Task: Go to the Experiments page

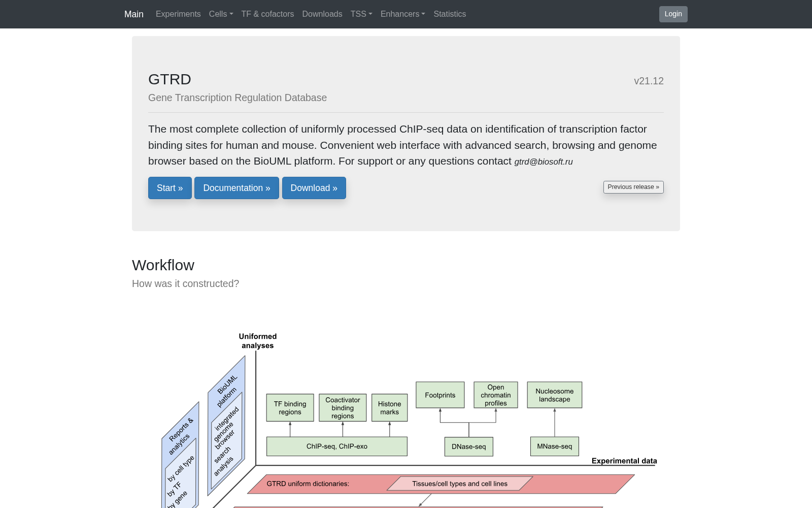Action: click(x=178, y=14)
